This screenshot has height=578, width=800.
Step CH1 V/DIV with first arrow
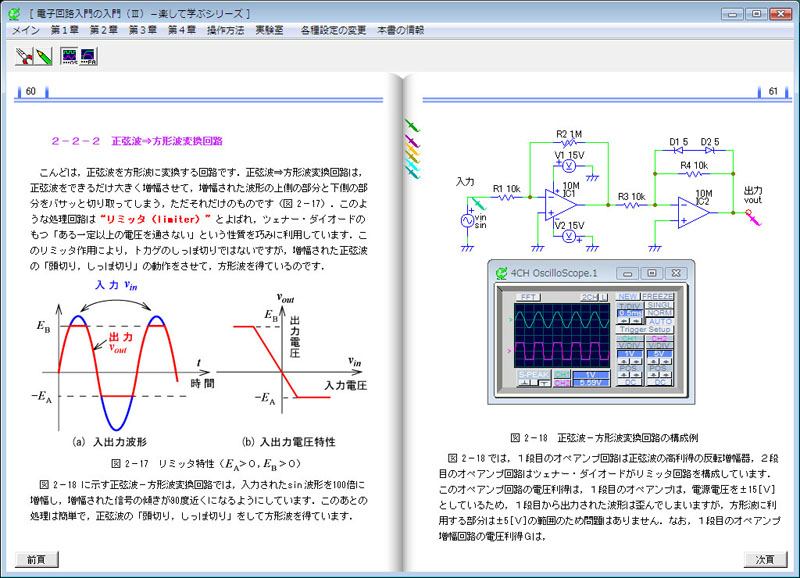tap(623, 361)
